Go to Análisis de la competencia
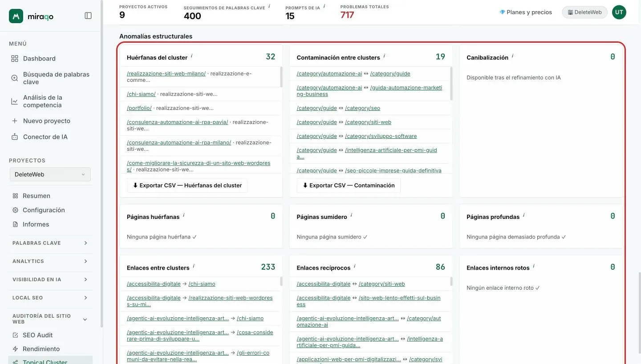Screen dimensions: 641x364 click(x=51, y=101)
